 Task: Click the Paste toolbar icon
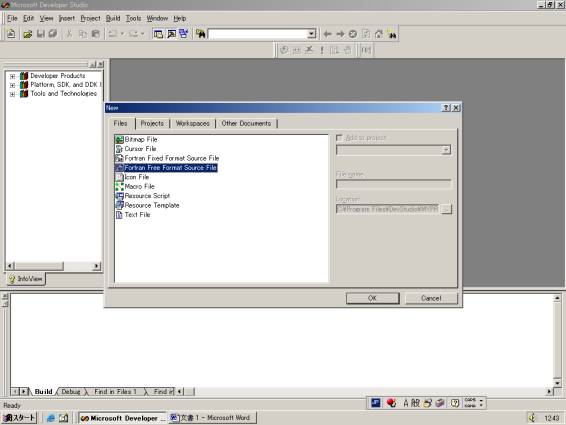point(96,34)
